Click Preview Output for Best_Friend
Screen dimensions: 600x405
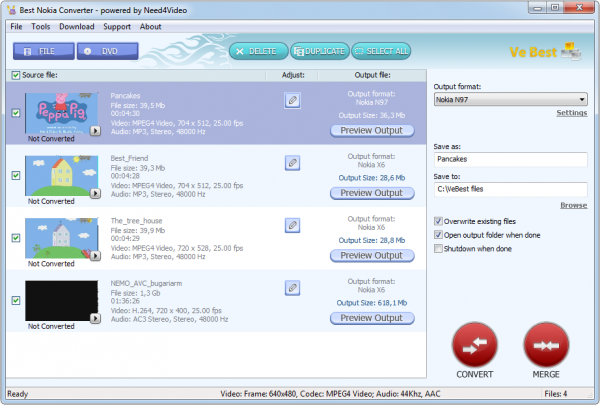(372, 193)
